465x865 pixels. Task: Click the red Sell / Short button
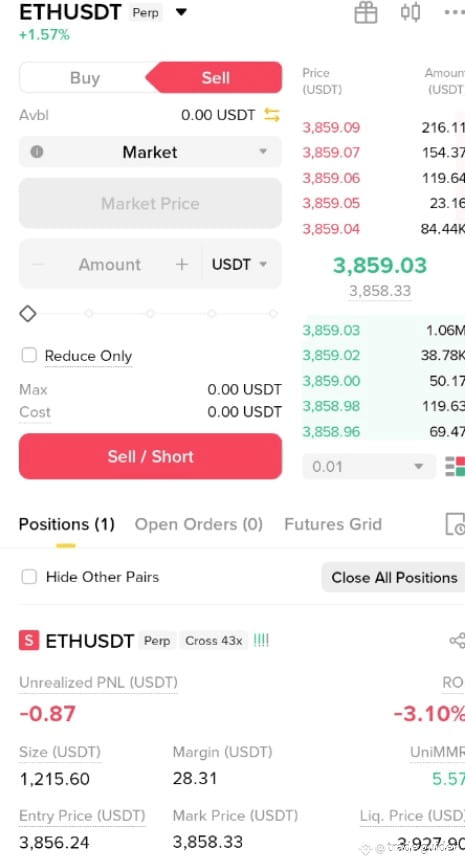pos(150,456)
